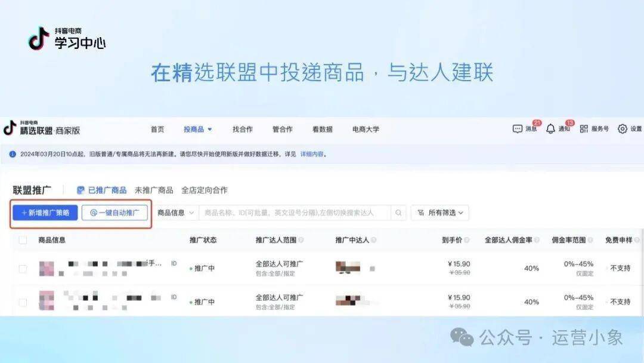Click help icon beside 推广达人范围 header

pos(301,240)
